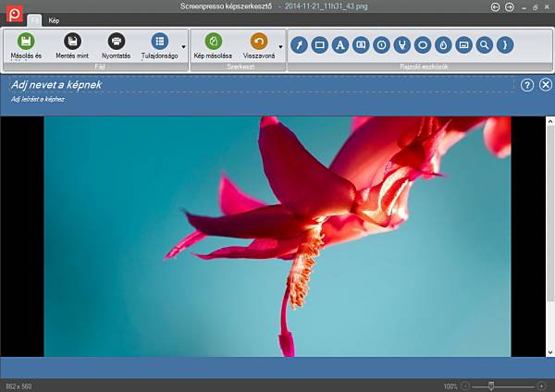Click the zoom slider at the bottom

pyautogui.click(x=491, y=386)
